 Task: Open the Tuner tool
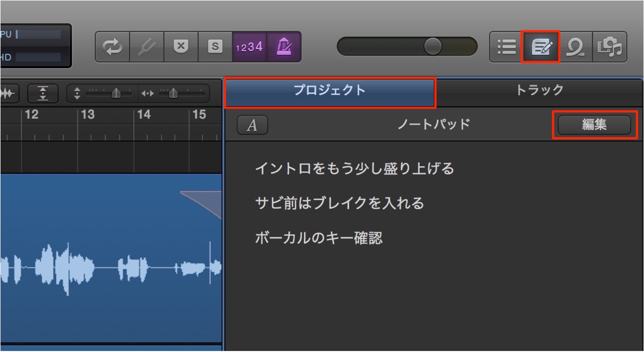pos(146,47)
